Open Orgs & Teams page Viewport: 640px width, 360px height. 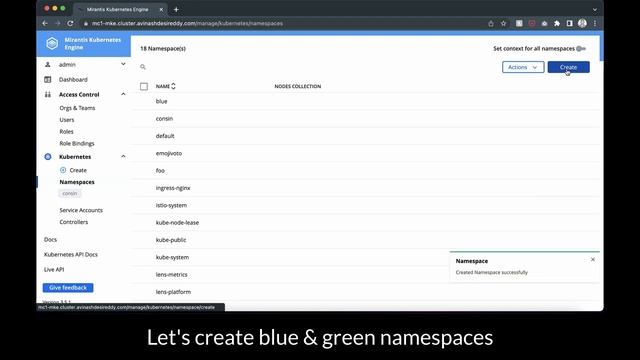click(x=77, y=108)
